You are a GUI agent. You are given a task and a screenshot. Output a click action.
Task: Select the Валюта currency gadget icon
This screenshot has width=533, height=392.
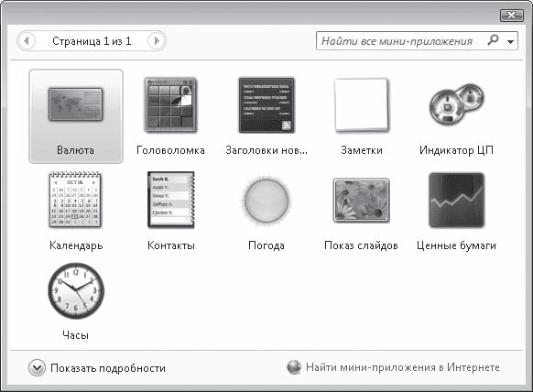75,104
